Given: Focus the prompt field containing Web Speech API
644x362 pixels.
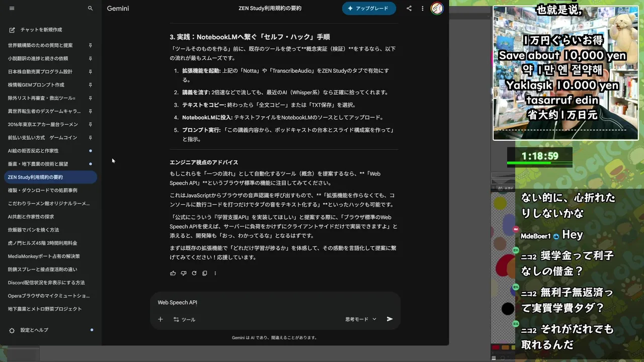Looking at the screenshot, I should click(275, 303).
